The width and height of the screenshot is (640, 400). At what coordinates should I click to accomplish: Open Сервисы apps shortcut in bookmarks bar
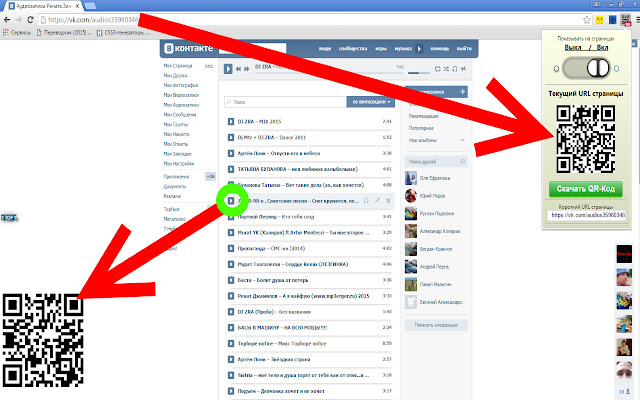17,33
